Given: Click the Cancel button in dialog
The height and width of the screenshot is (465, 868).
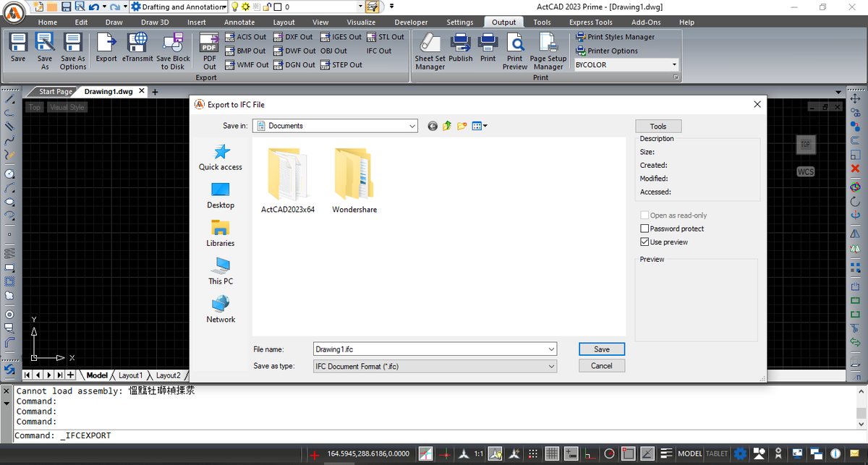Looking at the screenshot, I should coord(602,366).
